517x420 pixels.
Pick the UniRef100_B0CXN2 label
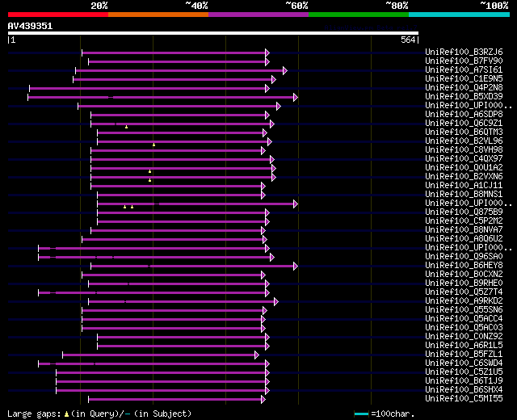(464, 275)
